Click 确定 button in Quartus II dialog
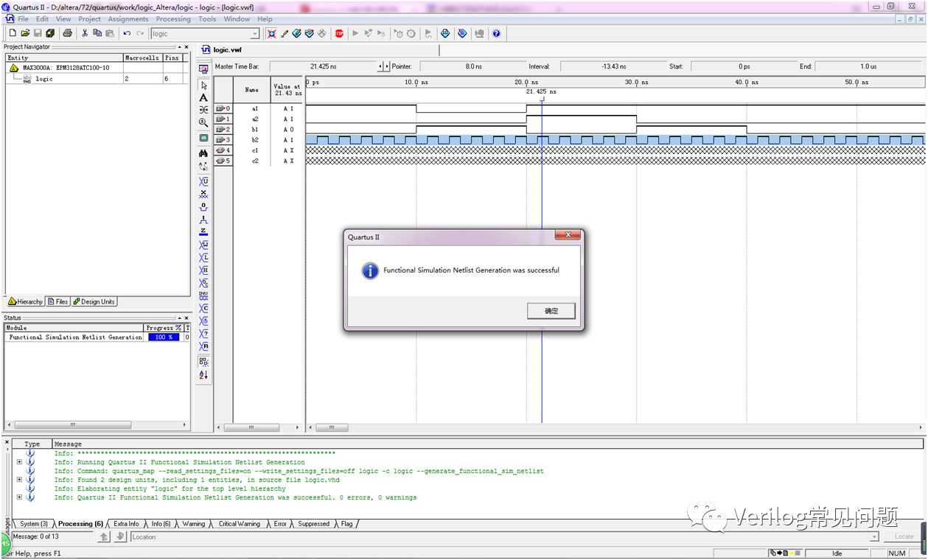This screenshot has height=560, width=928. point(551,311)
